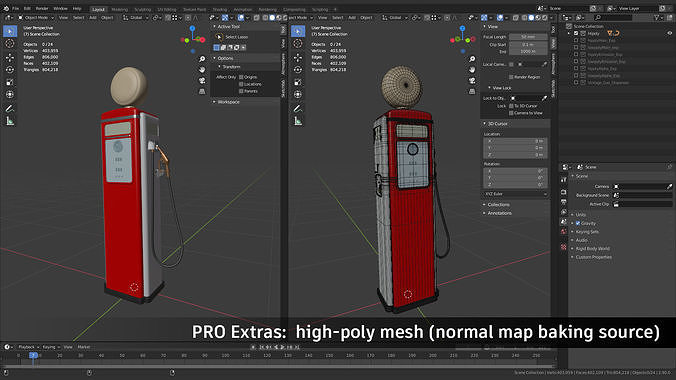The width and height of the screenshot is (676, 380).
Task: Open XYZ Euler rotation mode dropdown
Action: 515,194
